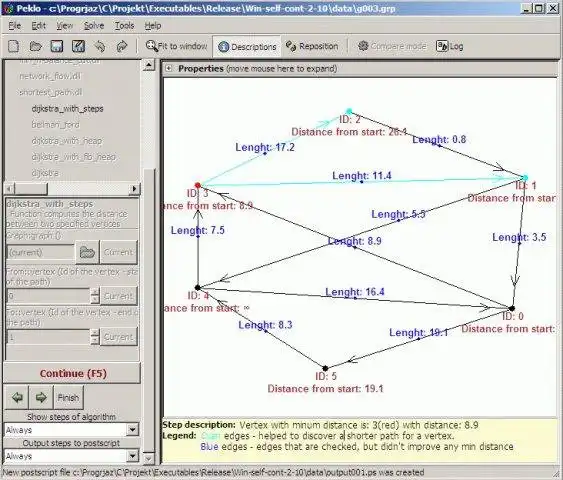Click scroll-down arrow of left panel scrollbar

(149, 458)
